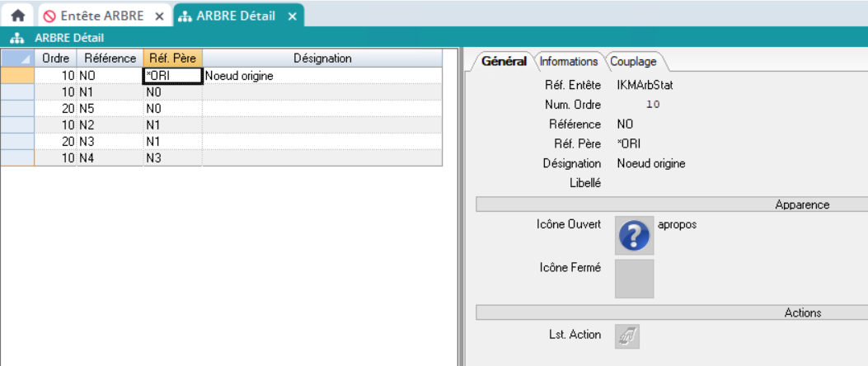Click the Référence column header
Image resolution: width=868 pixels, height=366 pixels.
coord(110,59)
